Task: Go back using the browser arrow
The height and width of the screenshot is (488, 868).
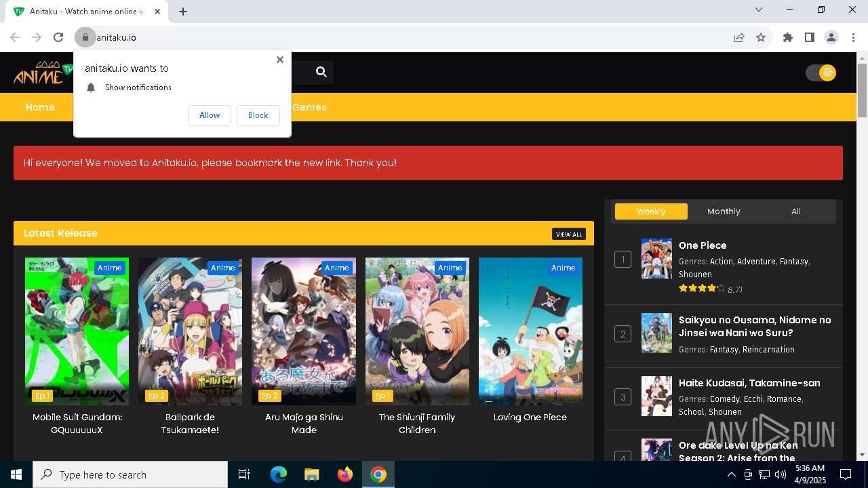Action: click(15, 37)
